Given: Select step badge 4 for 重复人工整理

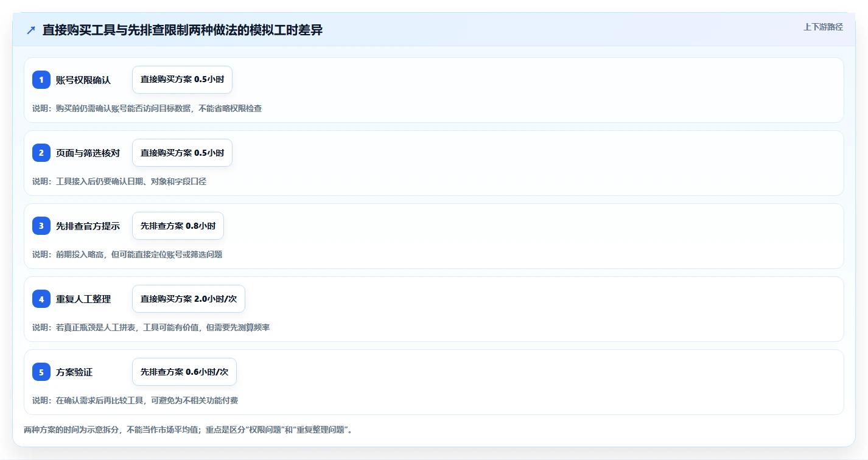Looking at the screenshot, I should 41,299.
